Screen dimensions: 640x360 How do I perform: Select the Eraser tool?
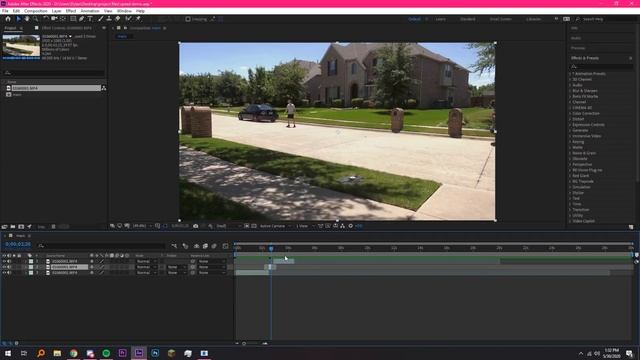118,19
